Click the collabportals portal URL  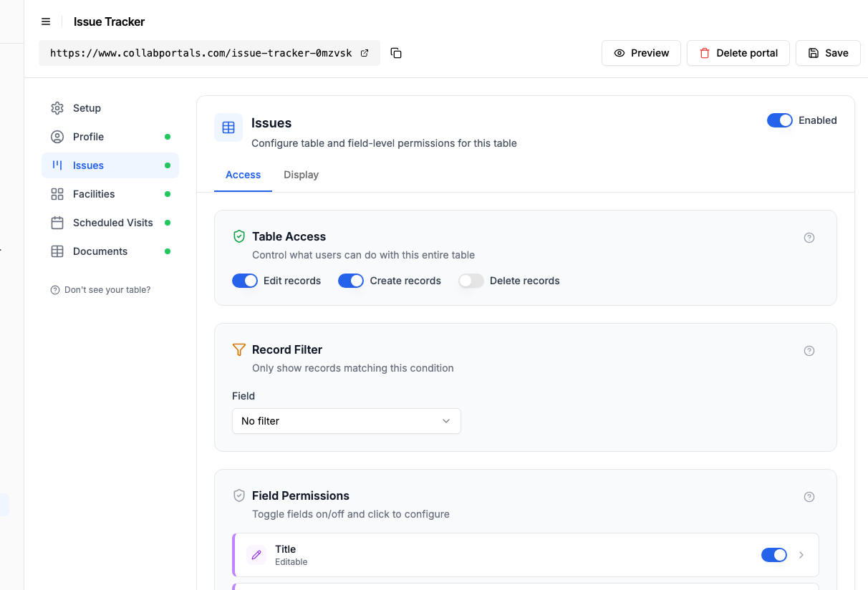tap(201, 53)
